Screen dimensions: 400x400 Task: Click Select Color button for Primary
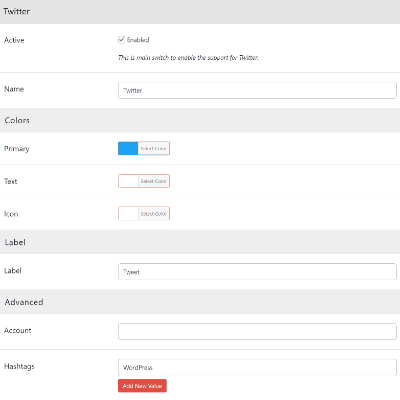point(154,148)
